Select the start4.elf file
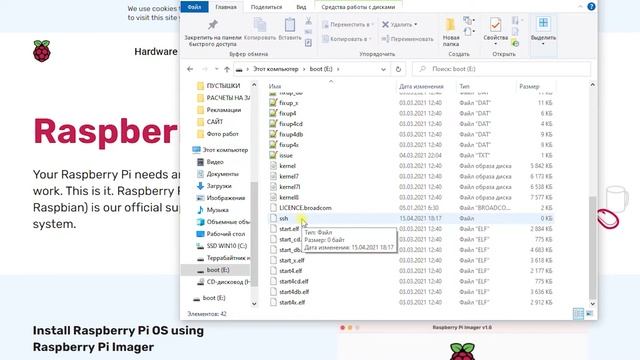 (291, 271)
